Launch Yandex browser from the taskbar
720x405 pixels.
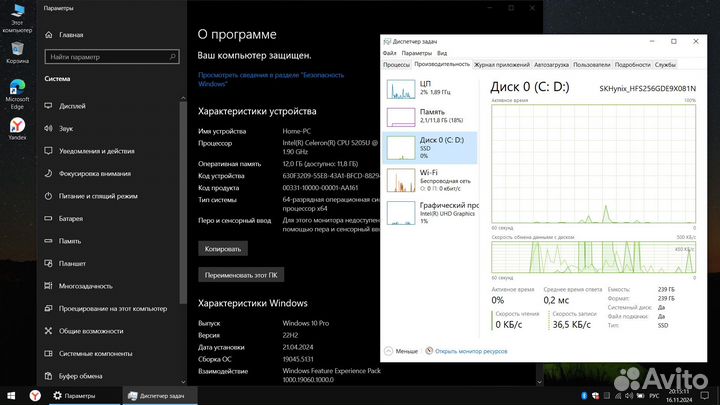tap(35, 396)
